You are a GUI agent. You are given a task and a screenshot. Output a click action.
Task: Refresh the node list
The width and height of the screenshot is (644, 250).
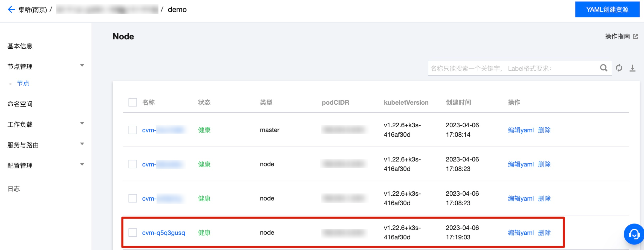(x=619, y=68)
